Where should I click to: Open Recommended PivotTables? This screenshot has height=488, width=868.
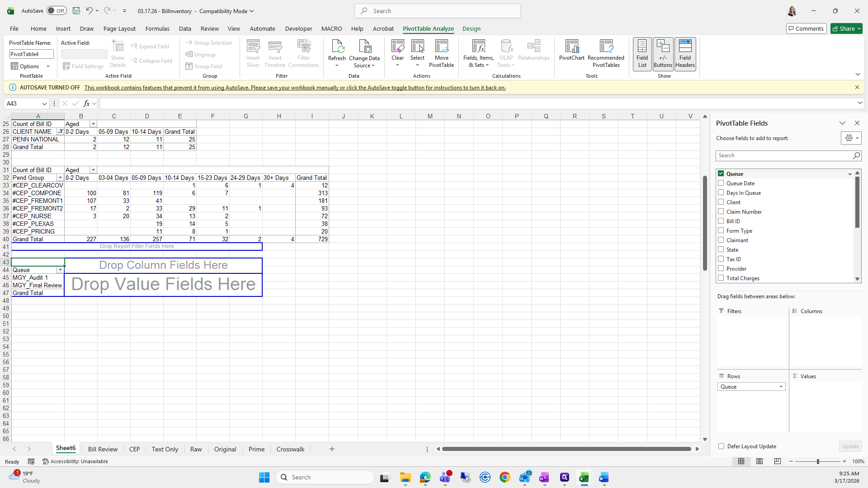point(606,53)
